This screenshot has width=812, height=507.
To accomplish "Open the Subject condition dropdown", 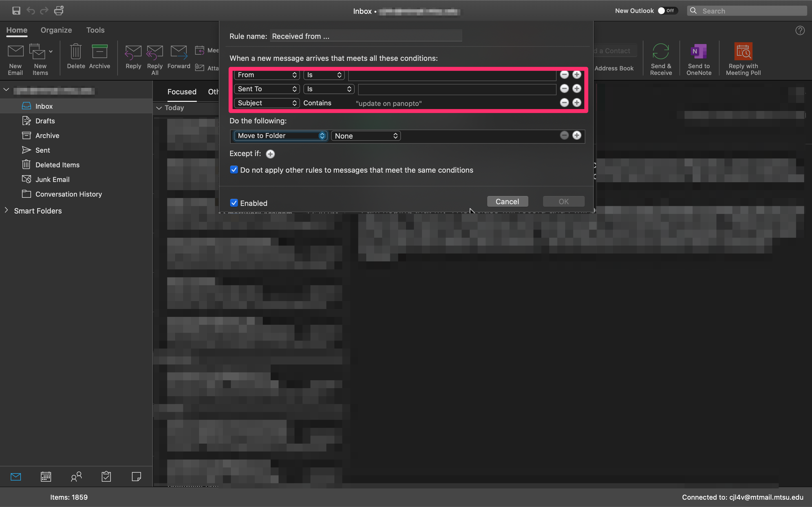I will tap(267, 103).
